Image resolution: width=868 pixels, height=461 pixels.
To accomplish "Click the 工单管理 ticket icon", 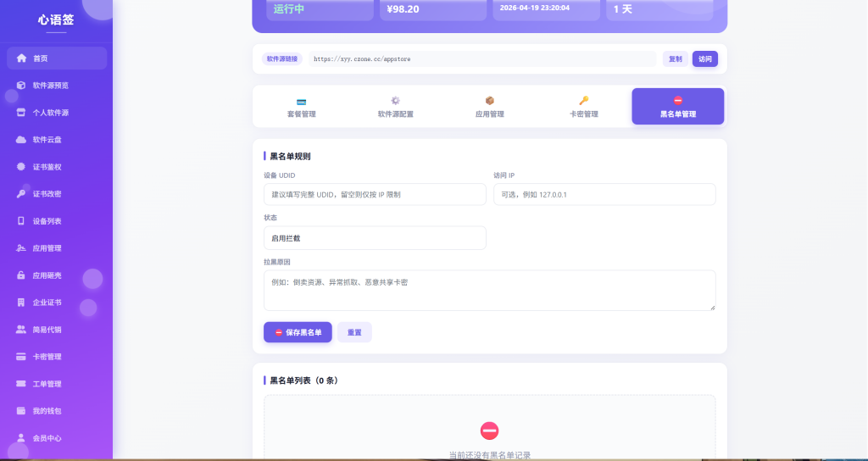I will click(21, 384).
